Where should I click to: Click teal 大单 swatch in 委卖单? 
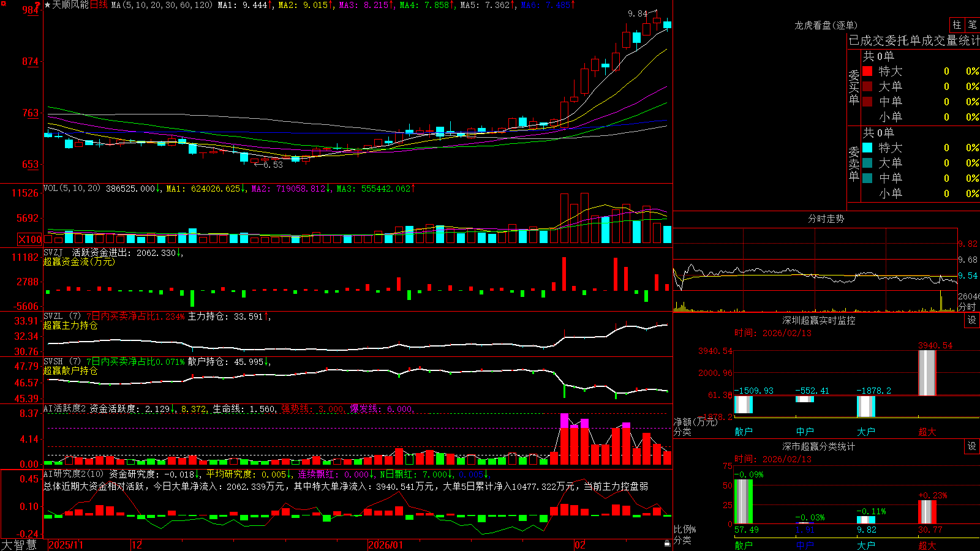tap(867, 163)
